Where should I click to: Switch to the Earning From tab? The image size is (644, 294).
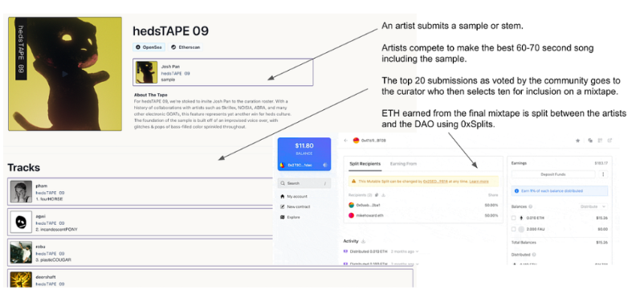click(x=403, y=164)
